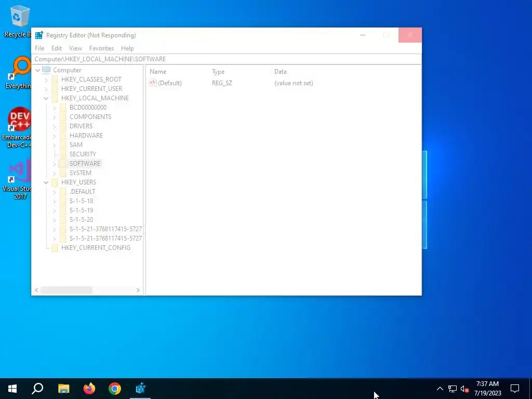Collapse the Computer root node
The width and height of the screenshot is (532, 399).
(x=37, y=70)
